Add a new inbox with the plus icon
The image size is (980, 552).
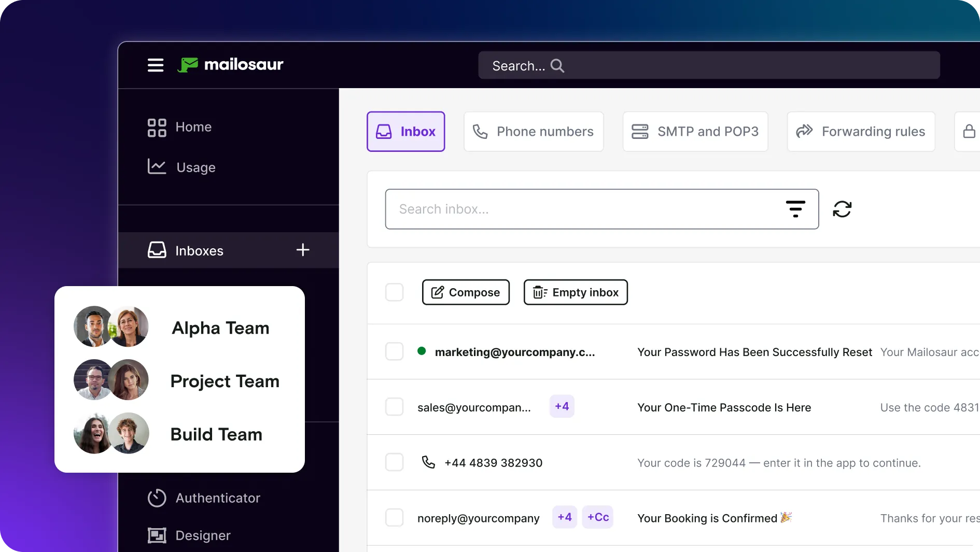(302, 250)
